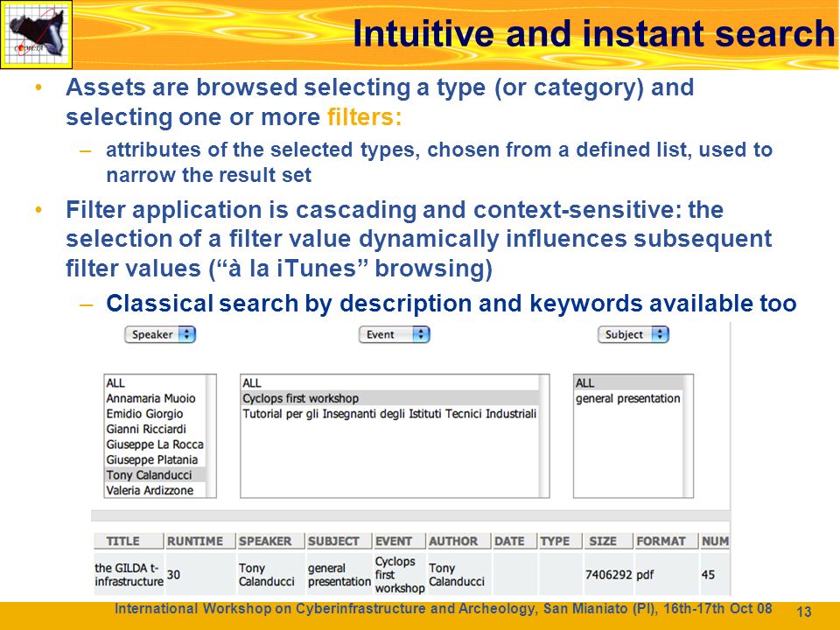Image resolution: width=840 pixels, height=630 pixels.
Task: Sort by the FORMAT column header
Action: 666,541
